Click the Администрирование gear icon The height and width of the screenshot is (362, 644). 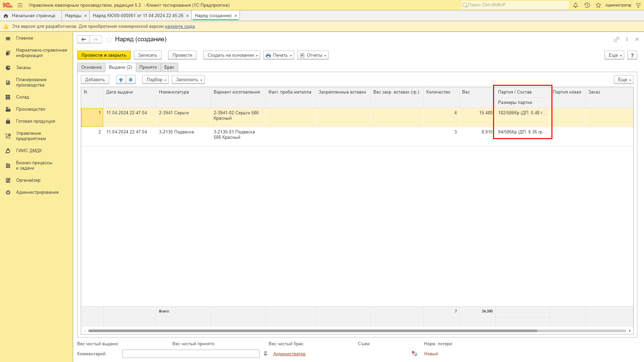click(x=8, y=192)
